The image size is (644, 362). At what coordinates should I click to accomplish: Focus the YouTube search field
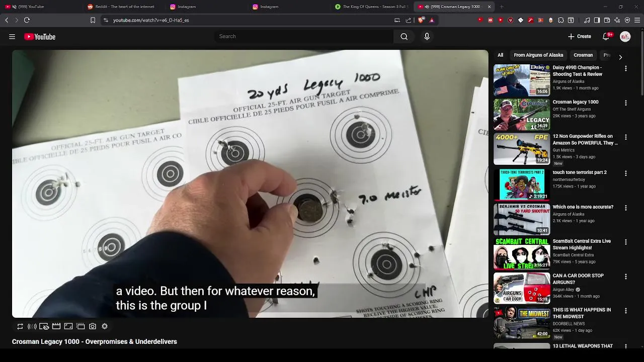coord(304,36)
